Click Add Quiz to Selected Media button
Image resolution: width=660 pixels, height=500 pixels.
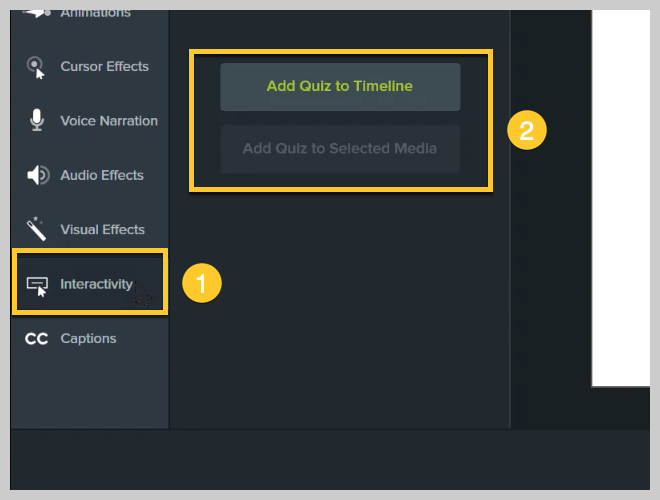pos(340,149)
